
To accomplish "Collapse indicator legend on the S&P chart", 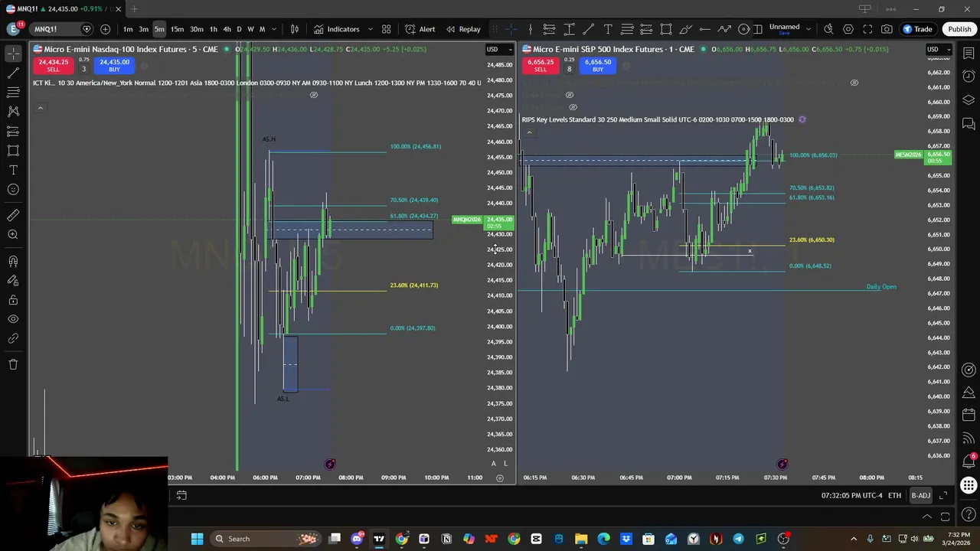I will coord(529,132).
